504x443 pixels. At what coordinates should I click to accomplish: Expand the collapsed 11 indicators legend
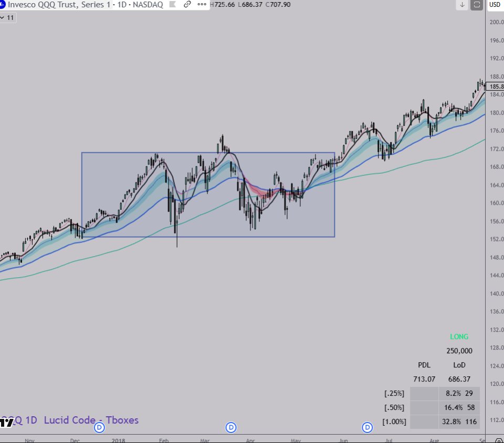pos(7,18)
